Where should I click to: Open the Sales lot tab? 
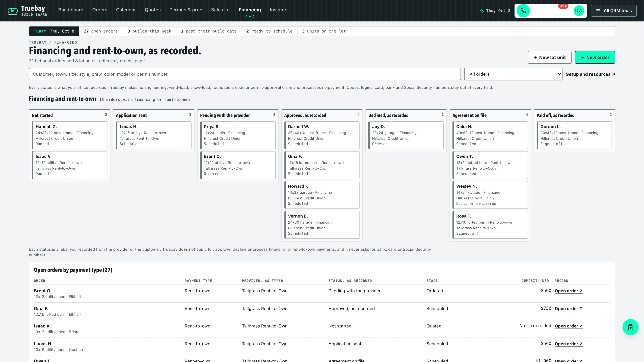tap(220, 10)
